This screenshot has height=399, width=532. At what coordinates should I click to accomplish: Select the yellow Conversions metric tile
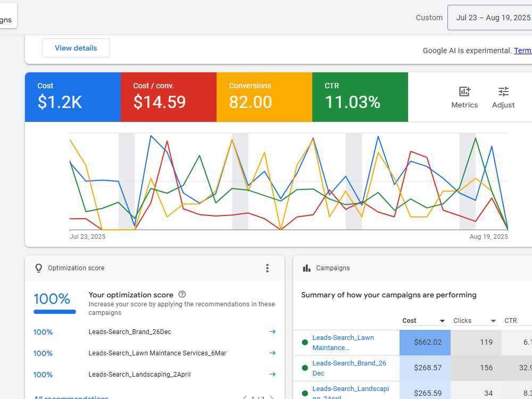click(264, 97)
